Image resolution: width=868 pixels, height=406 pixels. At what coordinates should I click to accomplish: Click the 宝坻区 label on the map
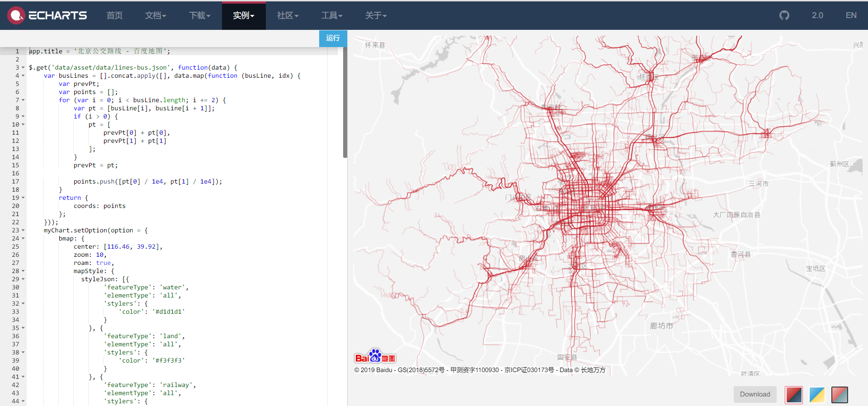[816, 269]
